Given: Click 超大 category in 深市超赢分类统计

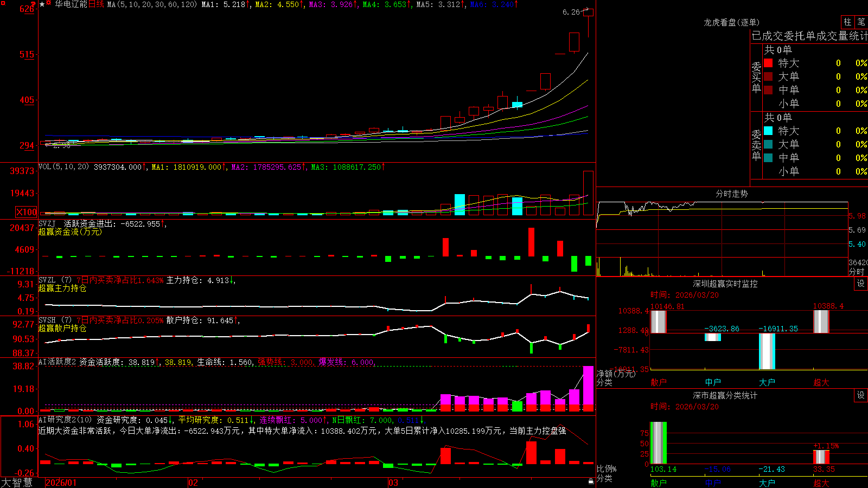Looking at the screenshot, I should [x=821, y=483].
